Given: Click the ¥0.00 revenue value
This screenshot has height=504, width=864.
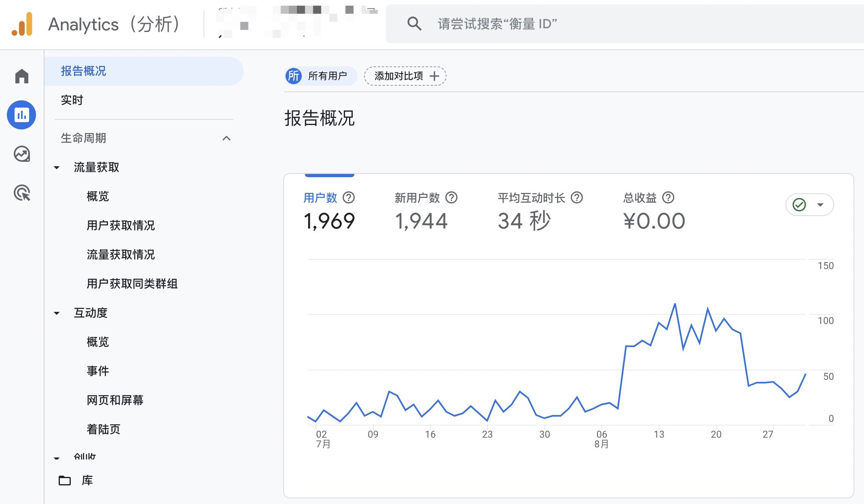Looking at the screenshot, I should [654, 221].
